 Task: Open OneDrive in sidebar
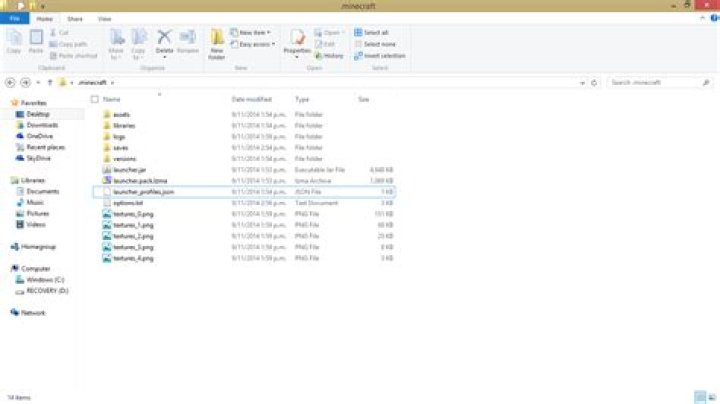point(39,136)
